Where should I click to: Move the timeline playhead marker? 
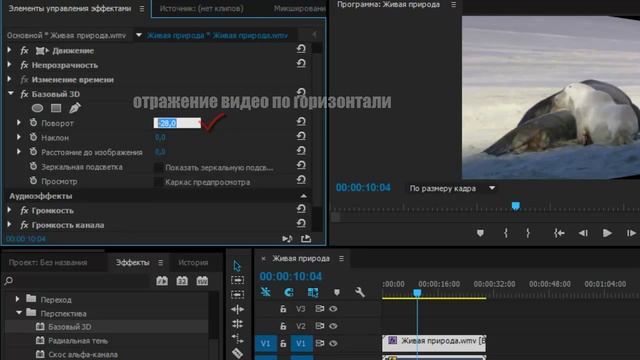pos(417,293)
